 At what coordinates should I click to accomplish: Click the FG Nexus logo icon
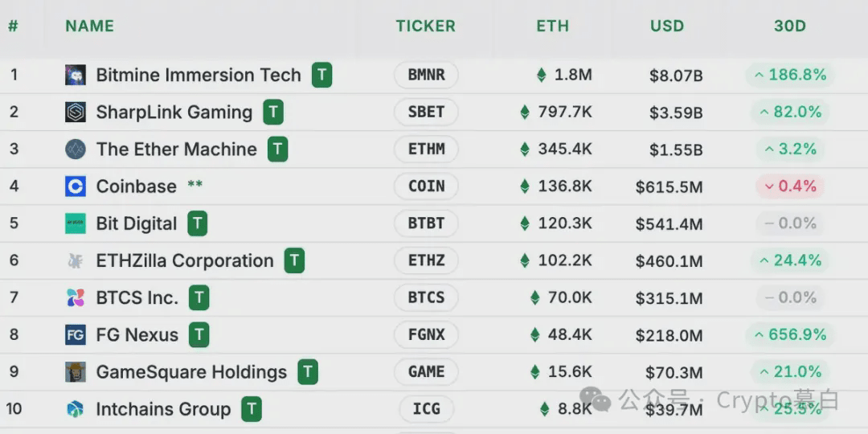click(x=76, y=334)
